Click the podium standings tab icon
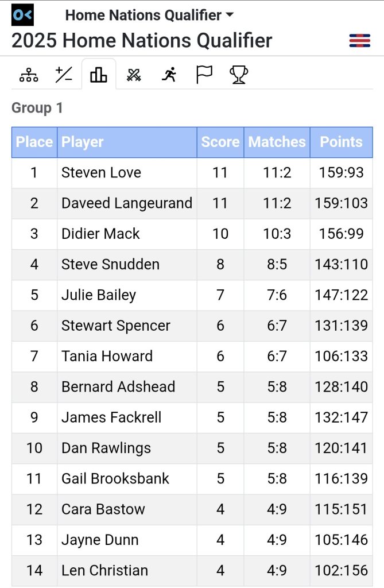This screenshot has width=384, height=588. (99, 75)
